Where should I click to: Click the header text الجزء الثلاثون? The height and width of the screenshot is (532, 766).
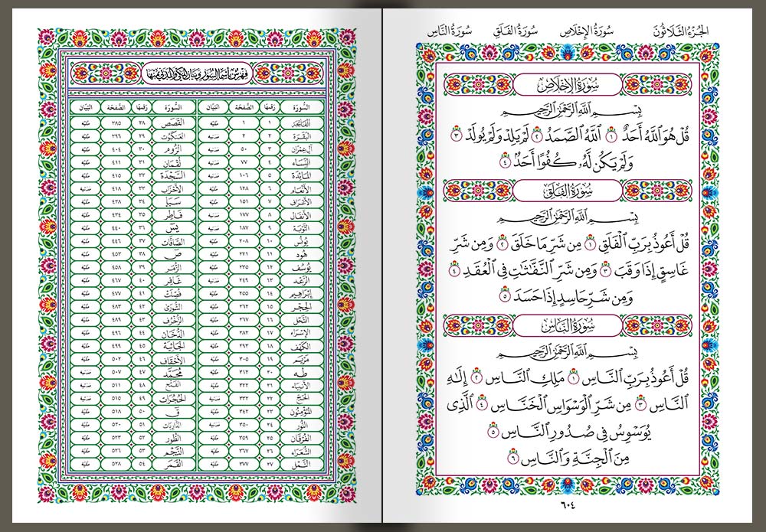coord(680,31)
